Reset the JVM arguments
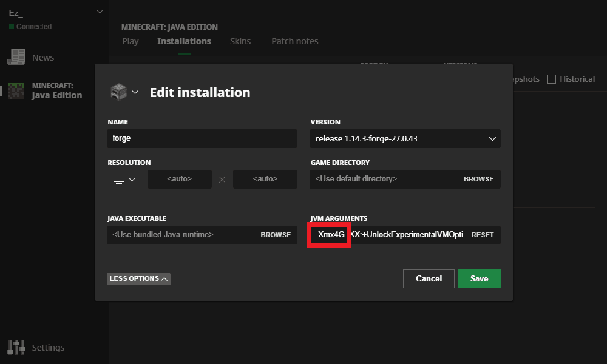607x364 pixels. (x=483, y=235)
